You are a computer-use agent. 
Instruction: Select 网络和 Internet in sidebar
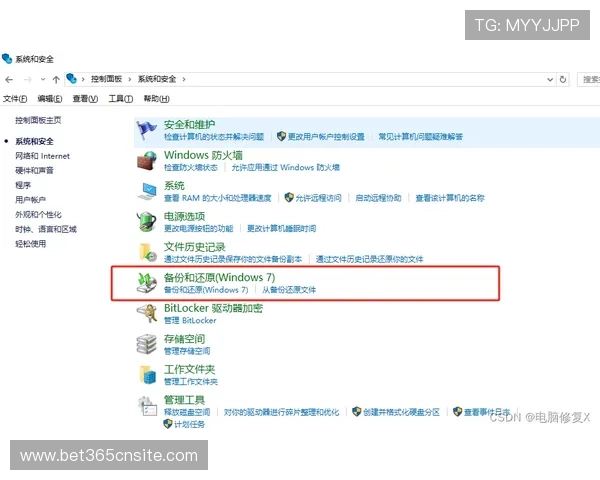click(x=42, y=156)
